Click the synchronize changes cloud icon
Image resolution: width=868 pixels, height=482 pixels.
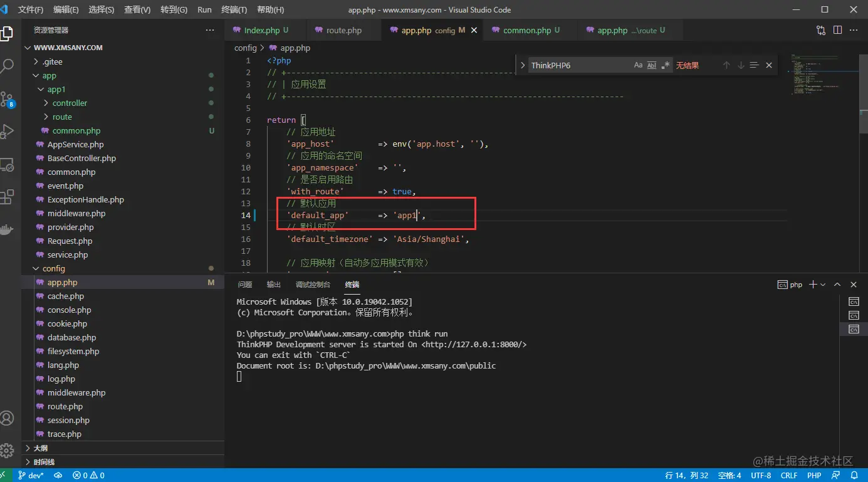click(x=58, y=475)
